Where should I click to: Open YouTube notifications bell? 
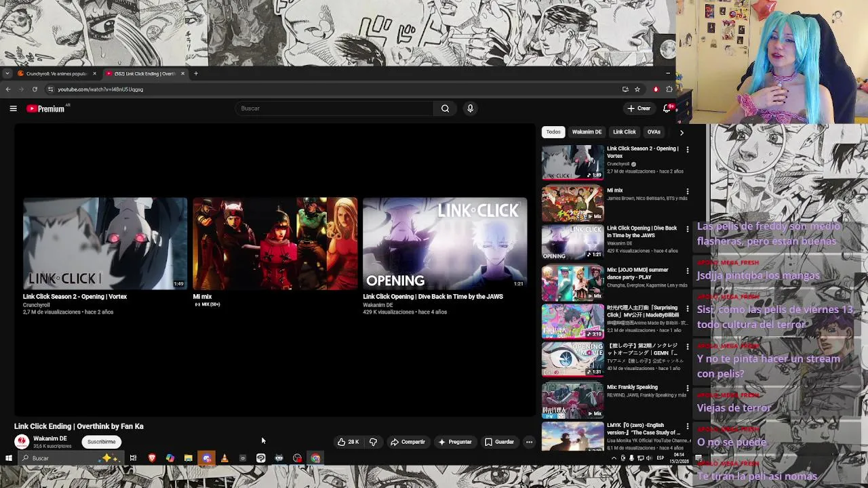(x=667, y=108)
